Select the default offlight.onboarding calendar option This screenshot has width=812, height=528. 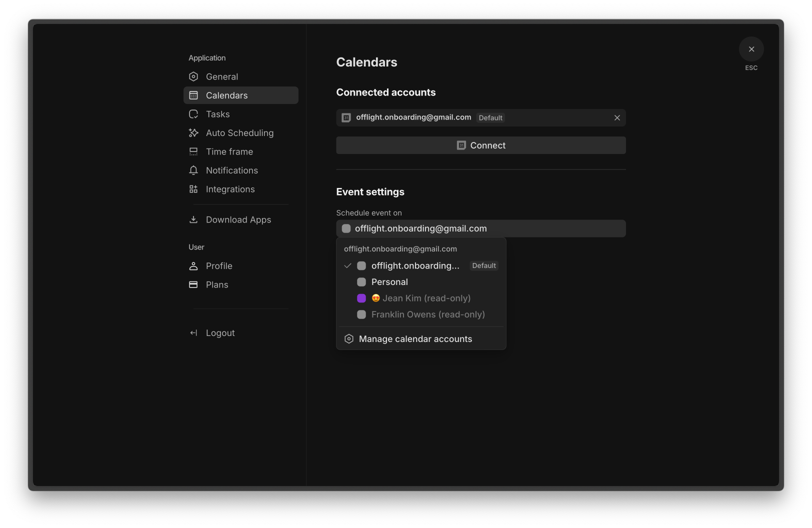[x=421, y=265]
